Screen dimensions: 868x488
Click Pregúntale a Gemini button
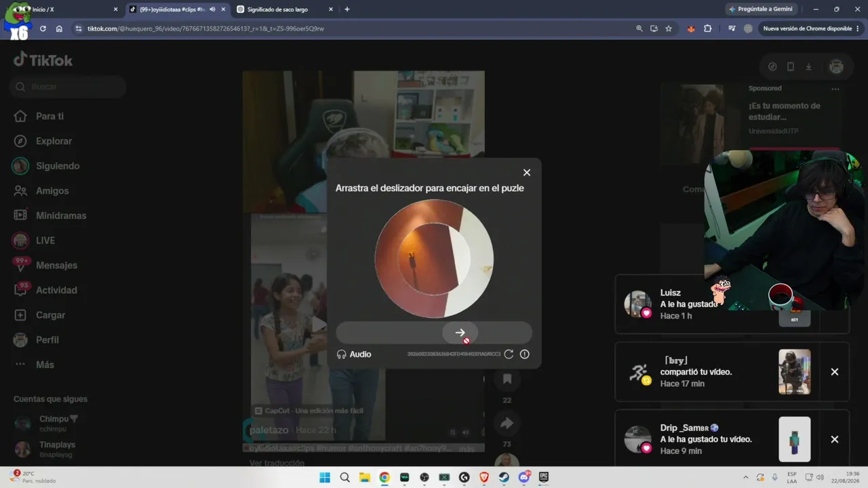tap(759, 9)
